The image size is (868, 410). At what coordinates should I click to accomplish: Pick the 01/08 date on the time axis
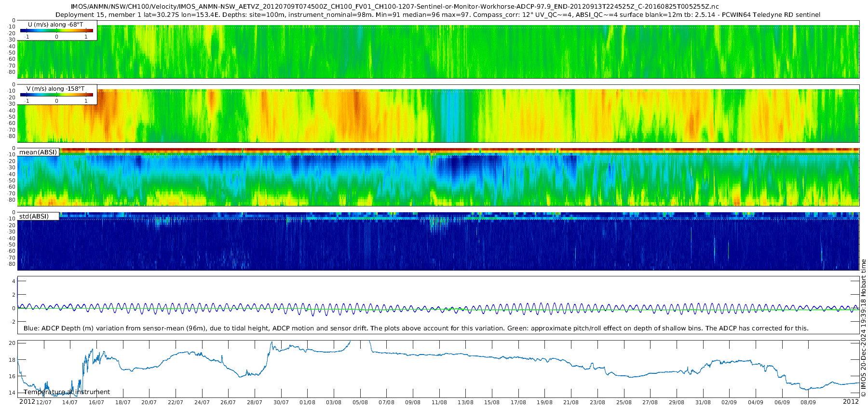click(x=307, y=402)
